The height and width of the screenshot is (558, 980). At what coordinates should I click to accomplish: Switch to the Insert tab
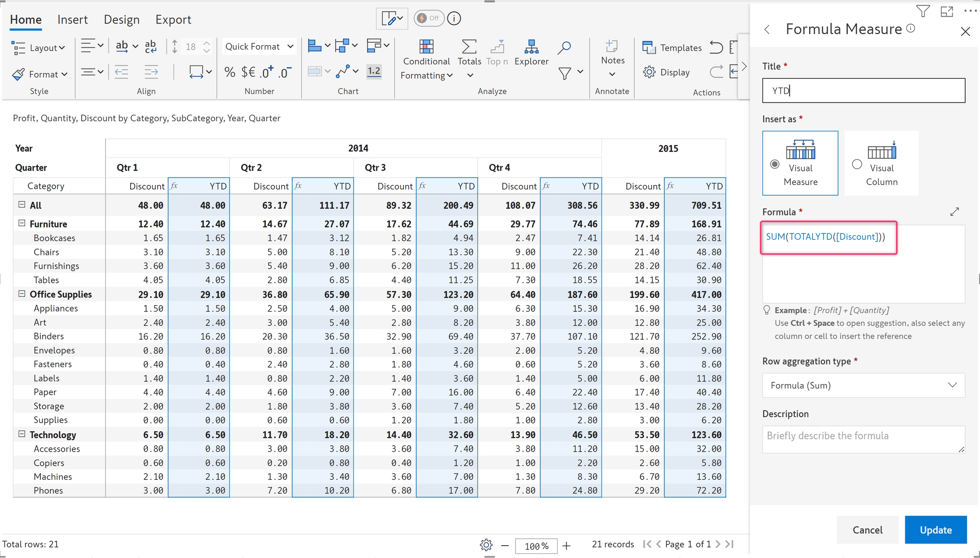[72, 20]
